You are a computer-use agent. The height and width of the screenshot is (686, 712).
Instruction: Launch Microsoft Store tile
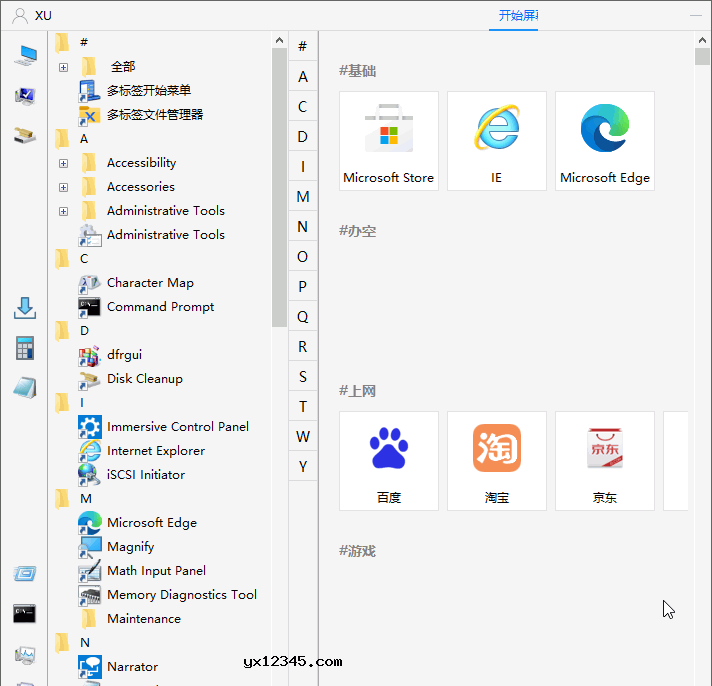389,141
